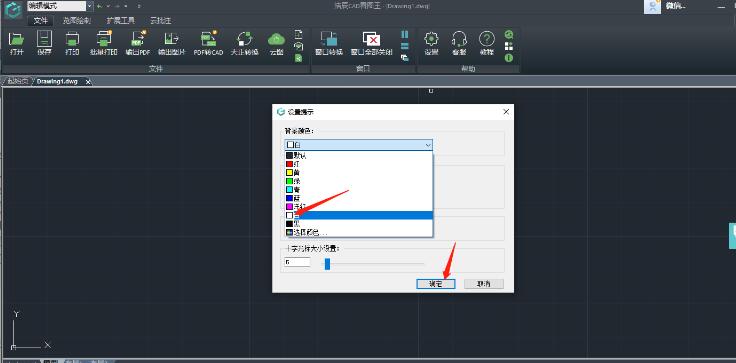Open the Cloud drawing (云图) icon
This screenshot has height=363, width=736.
(x=276, y=39)
